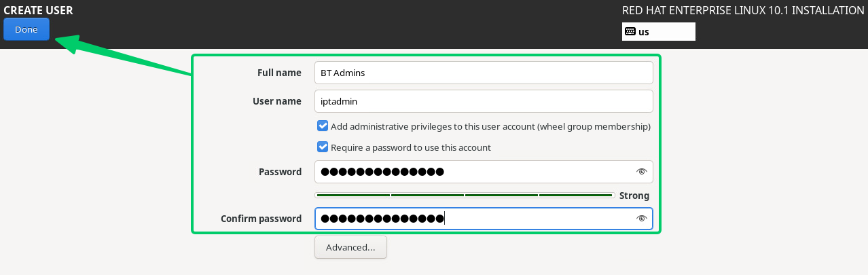
Task: Click the User name input field
Action: (484, 101)
